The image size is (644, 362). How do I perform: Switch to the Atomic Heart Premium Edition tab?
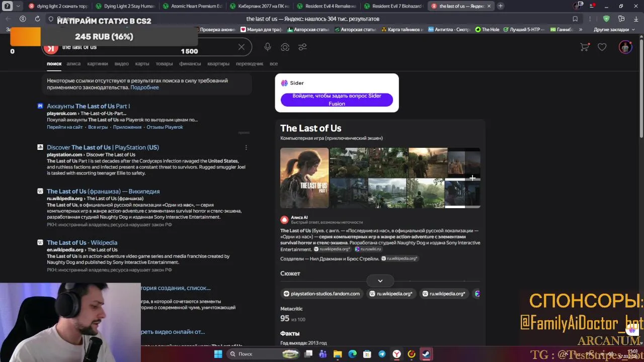point(192,6)
